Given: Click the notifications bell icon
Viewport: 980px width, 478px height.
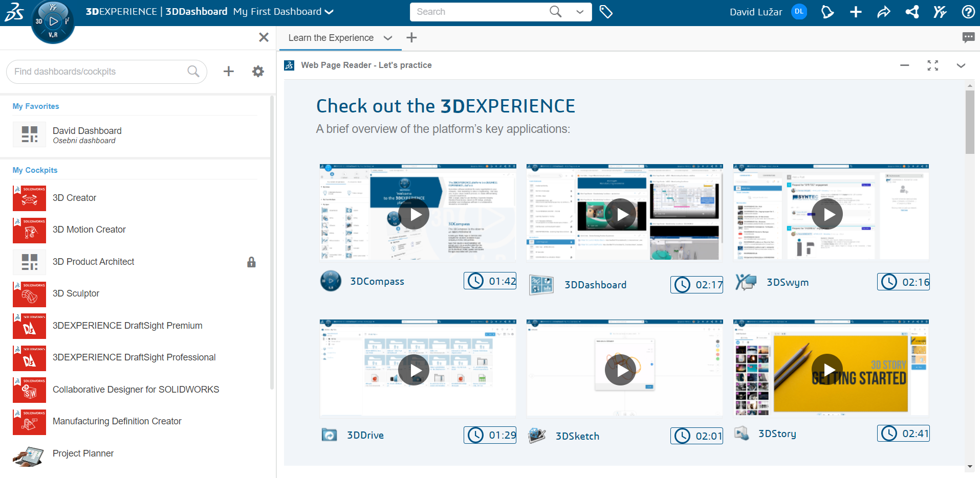Looking at the screenshot, I should (827, 12).
